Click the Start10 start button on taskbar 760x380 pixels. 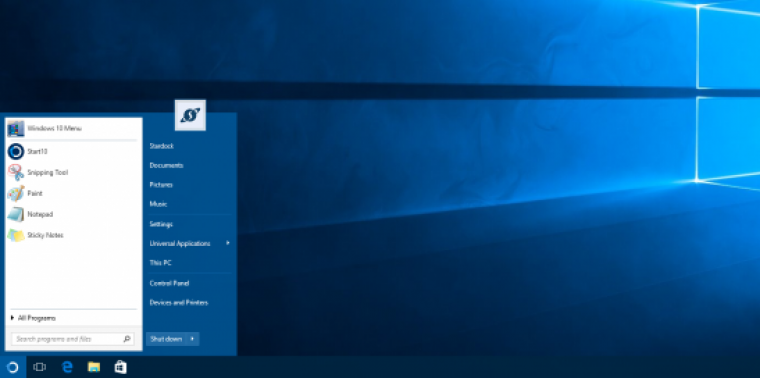coord(13,367)
